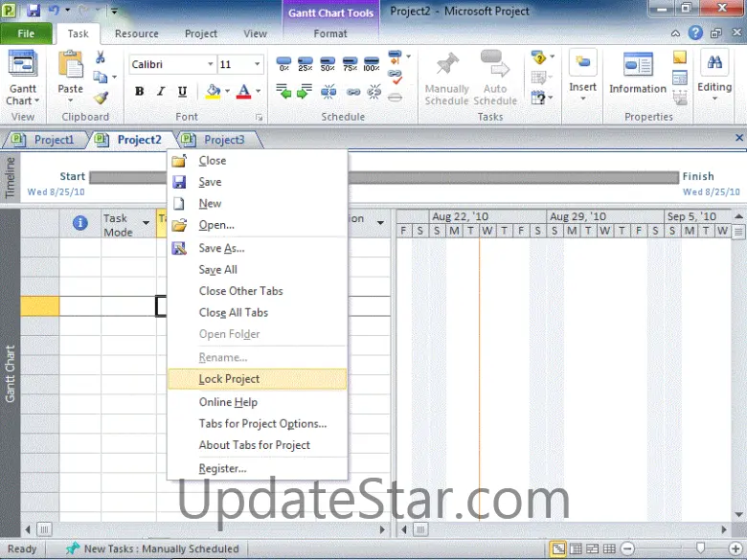
Task: Expand the Paste options arrow
Action: 71,101
